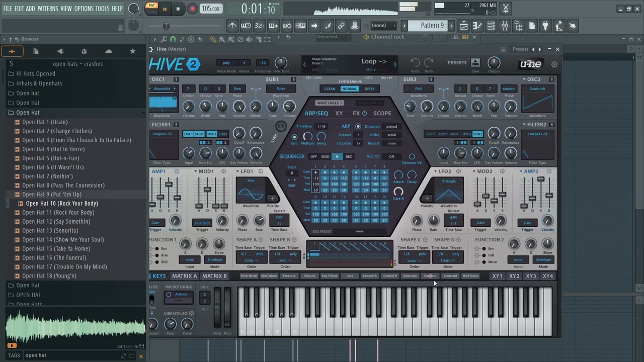Toggle the multilink to controllers icon
Screen dimensions: 644x362
(x=341, y=26)
